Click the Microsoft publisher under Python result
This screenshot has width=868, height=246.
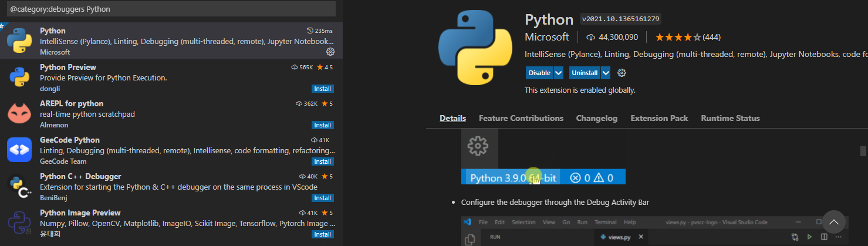pos(55,52)
